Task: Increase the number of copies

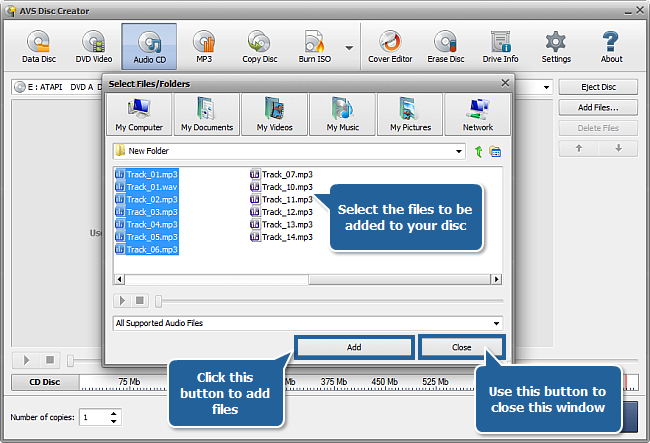Action: (114, 413)
